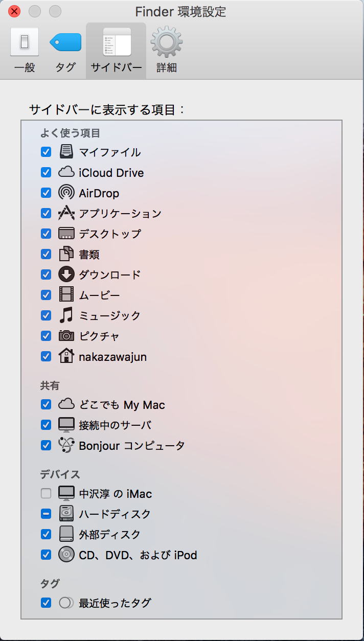Disable the ピクチャ checkbox

coord(46,336)
